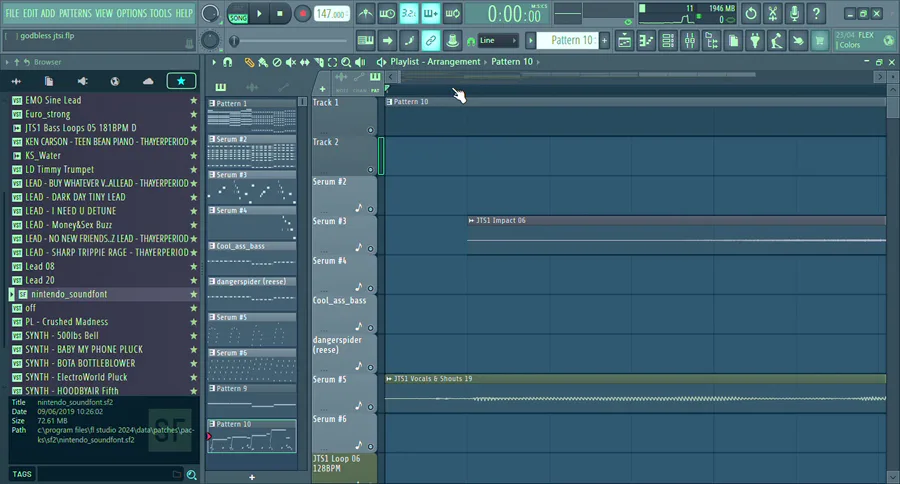Select the playlist slice tool
Viewport: 900px width, 484px height.
319,62
